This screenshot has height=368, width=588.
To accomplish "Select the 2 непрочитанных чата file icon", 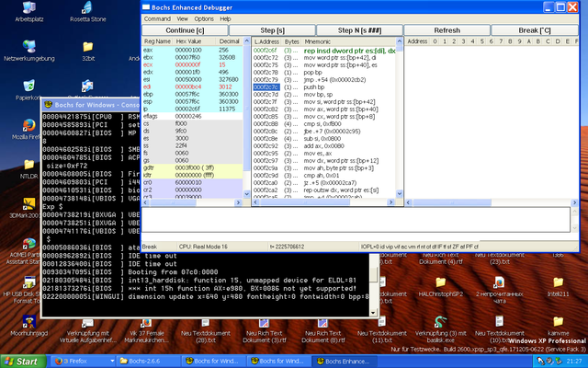I will click(500, 290).
